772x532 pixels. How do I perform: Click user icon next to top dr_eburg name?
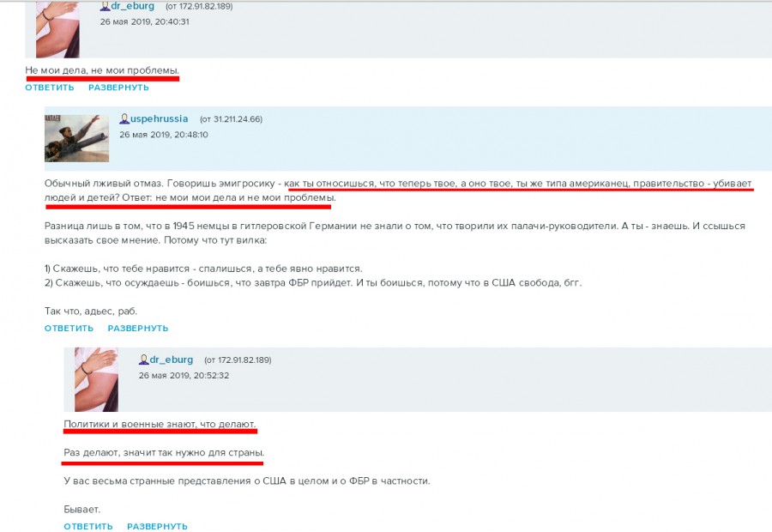(x=105, y=6)
